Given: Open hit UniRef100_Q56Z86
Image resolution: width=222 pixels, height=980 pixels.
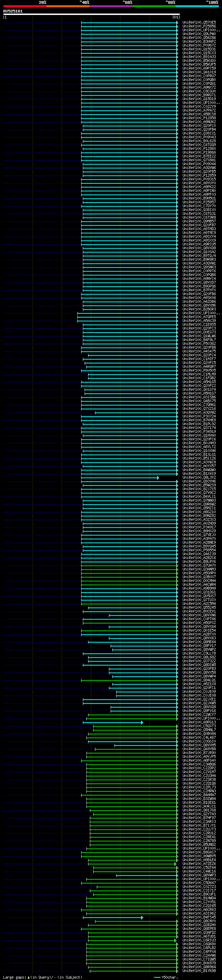Looking at the screenshot, I should click(x=199, y=38).
